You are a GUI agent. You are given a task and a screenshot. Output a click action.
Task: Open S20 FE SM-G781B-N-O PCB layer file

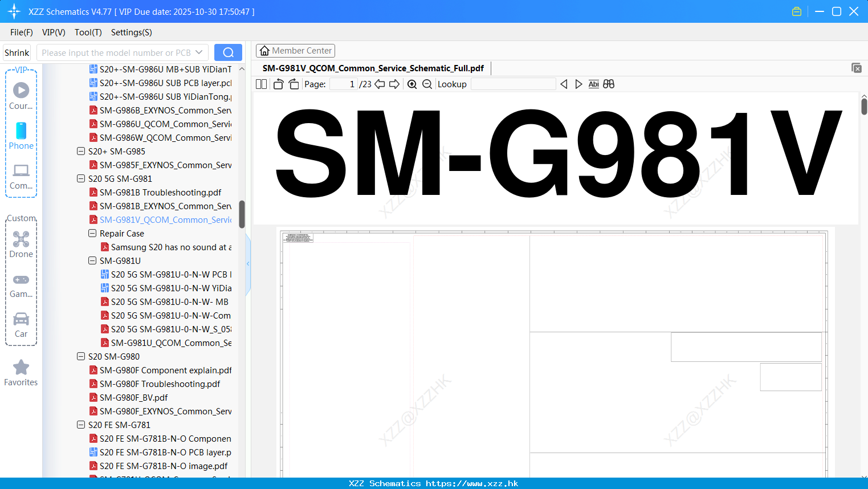coord(160,452)
